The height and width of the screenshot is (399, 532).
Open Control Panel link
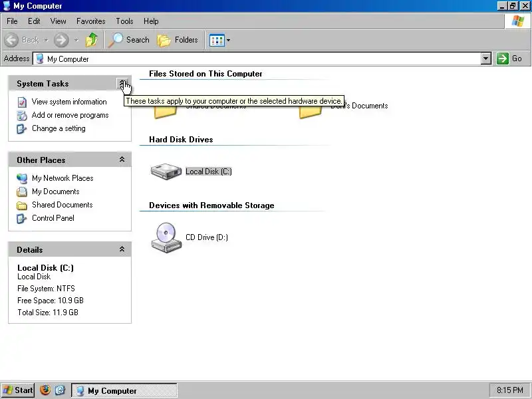coord(53,218)
